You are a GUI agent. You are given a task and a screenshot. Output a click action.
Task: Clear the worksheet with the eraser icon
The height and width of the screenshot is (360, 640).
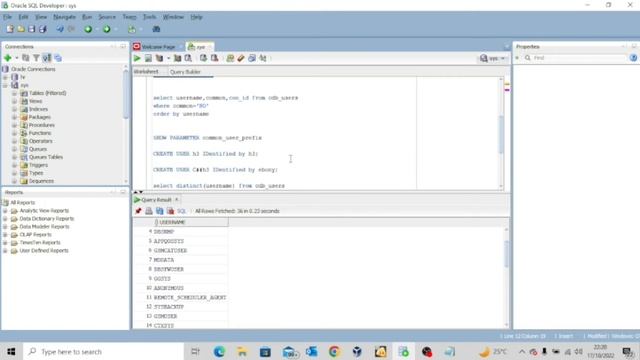(x=241, y=58)
